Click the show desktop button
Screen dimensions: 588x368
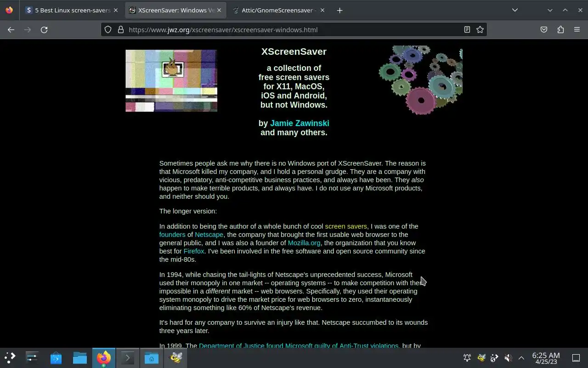tap(576, 358)
